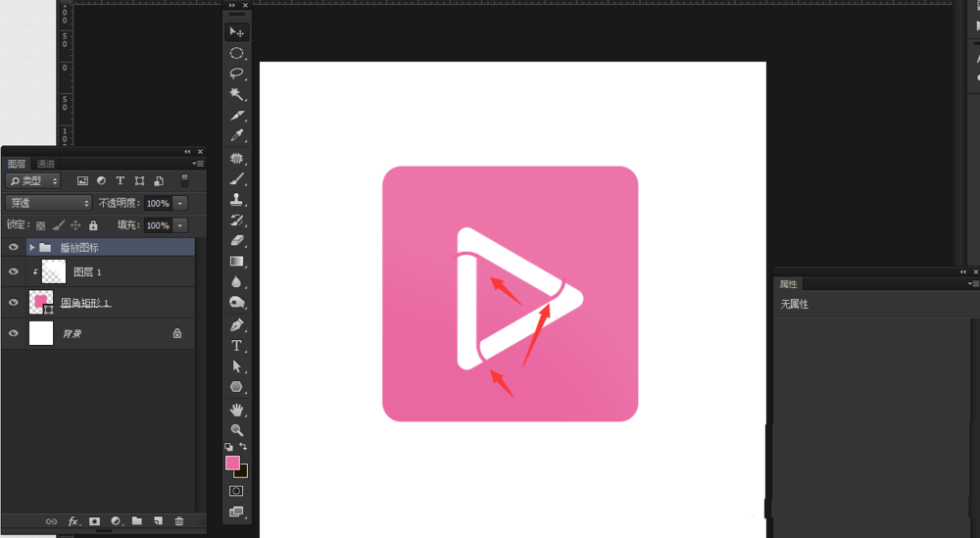This screenshot has height=538, width=980.
Task: Hide the 圆角矩形 1 layer
Action: [x=13, y=303]
